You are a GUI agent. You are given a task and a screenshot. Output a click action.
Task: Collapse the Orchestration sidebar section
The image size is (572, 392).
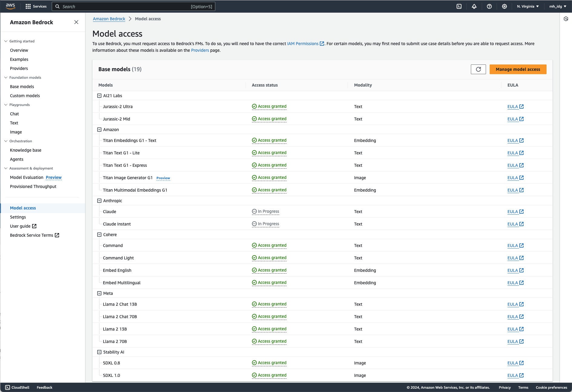[6, 141]
